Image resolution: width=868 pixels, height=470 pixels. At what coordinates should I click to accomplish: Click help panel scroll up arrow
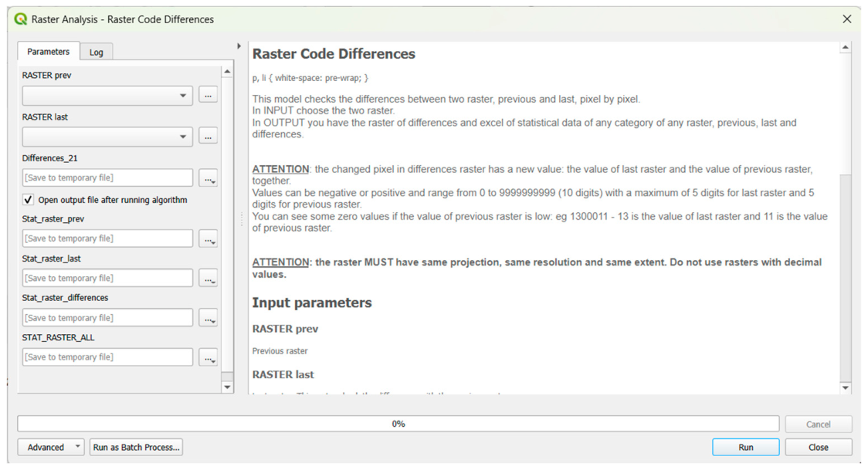pyautogui.click(x=846, y=48)
